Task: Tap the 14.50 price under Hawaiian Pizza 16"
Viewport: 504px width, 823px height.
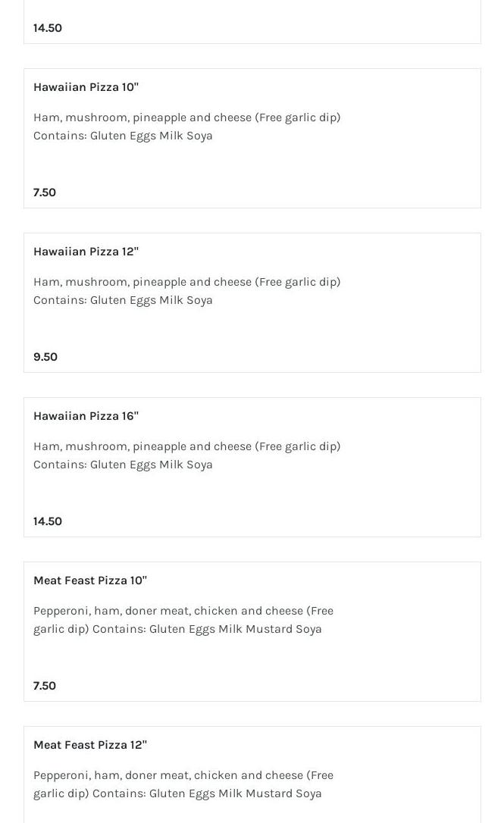Action: tap(48, 521)
